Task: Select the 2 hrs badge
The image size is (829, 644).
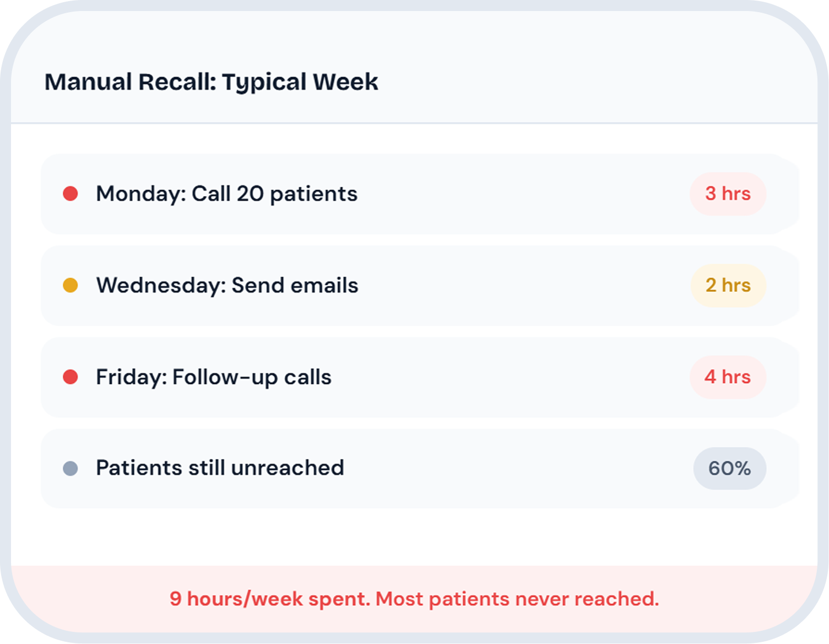Action: click(x=728, y=285)
